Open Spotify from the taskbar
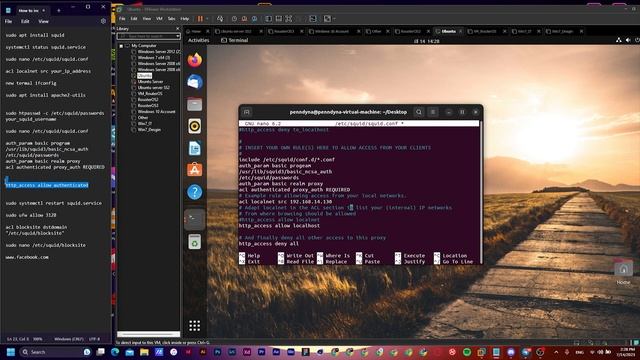This screenshot has width=640, height=360. click(467, 352)
